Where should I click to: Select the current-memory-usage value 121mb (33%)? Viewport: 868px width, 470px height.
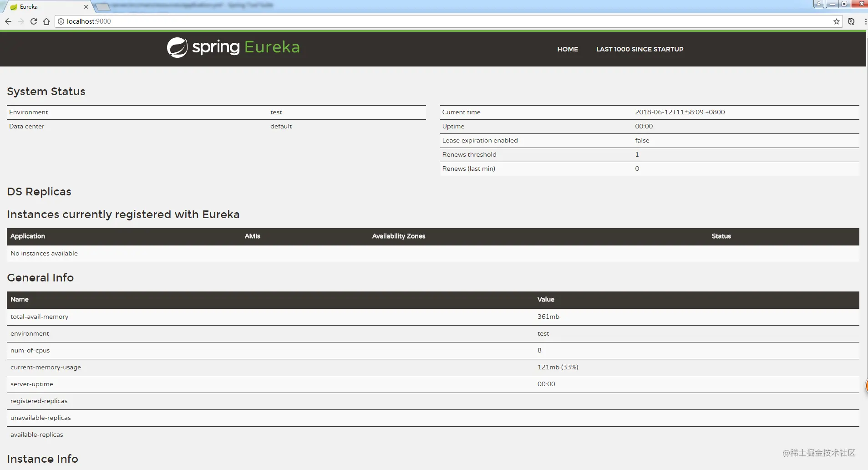coord(558,367)
